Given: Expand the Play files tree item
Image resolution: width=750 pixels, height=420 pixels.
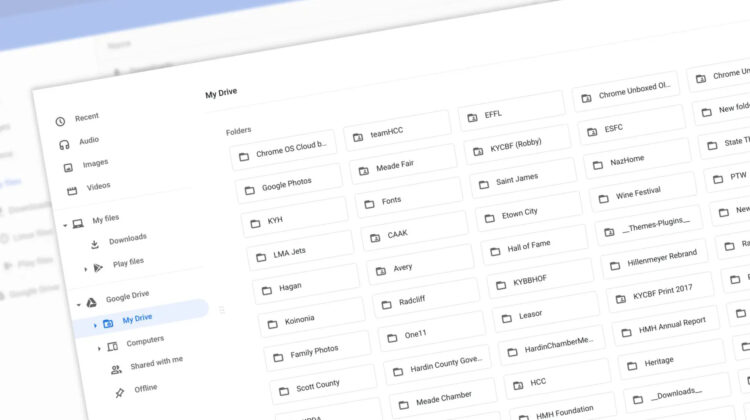Looking at the screenshot, I should (x=85, y=268).
